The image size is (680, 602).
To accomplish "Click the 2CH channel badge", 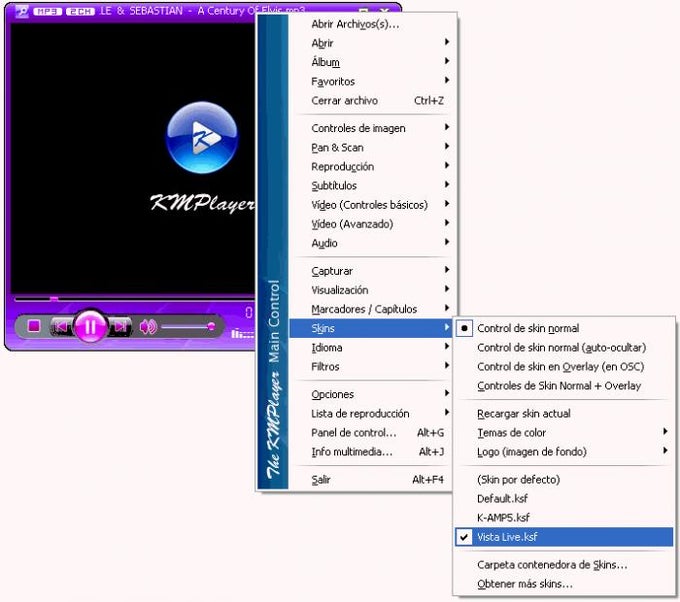I will pyautogui.click(x=80, y=11).
